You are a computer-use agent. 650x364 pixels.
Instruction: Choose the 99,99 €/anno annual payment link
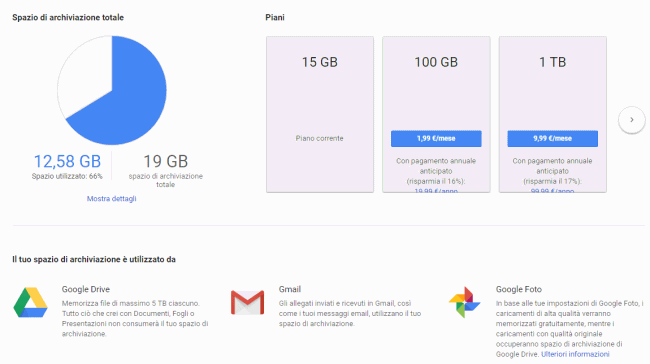(553, 191)
